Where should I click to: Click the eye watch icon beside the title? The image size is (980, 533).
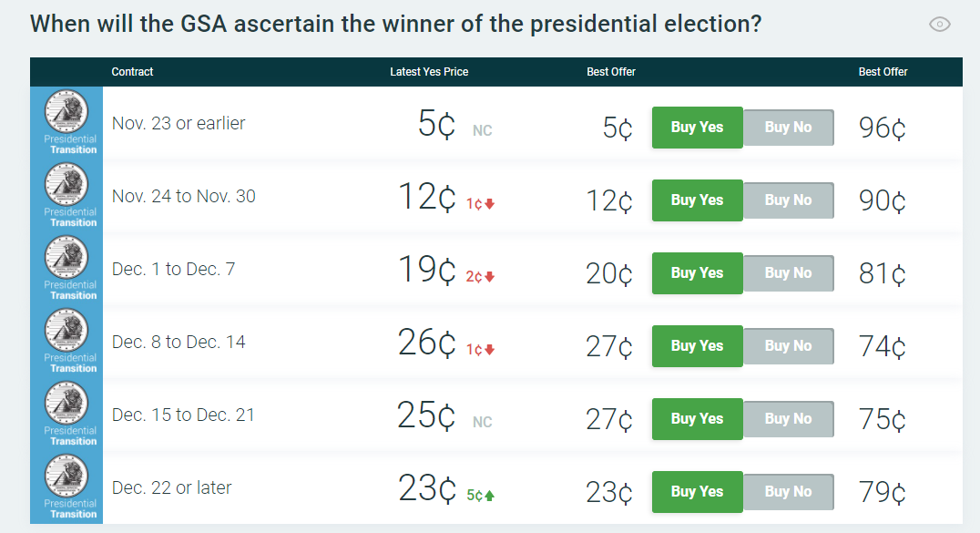[x=939, y=25]
